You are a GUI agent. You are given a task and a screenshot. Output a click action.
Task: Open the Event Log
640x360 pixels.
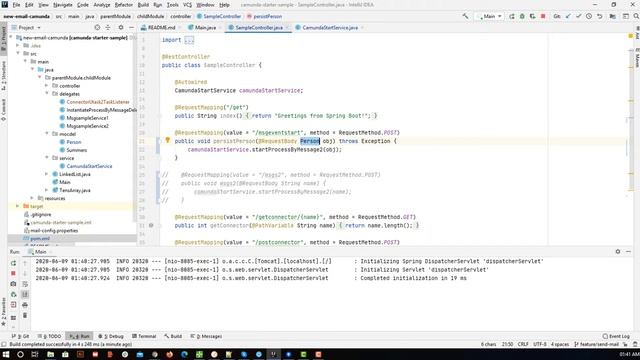point(616,336)
